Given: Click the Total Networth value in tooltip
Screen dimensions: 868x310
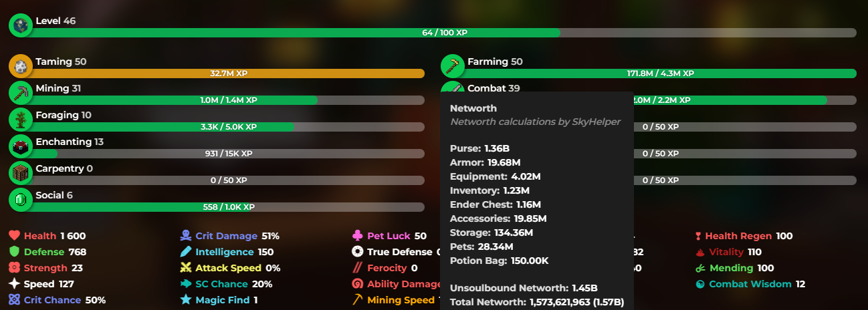Looking at the screenshot, I should [x=576, y=303].
